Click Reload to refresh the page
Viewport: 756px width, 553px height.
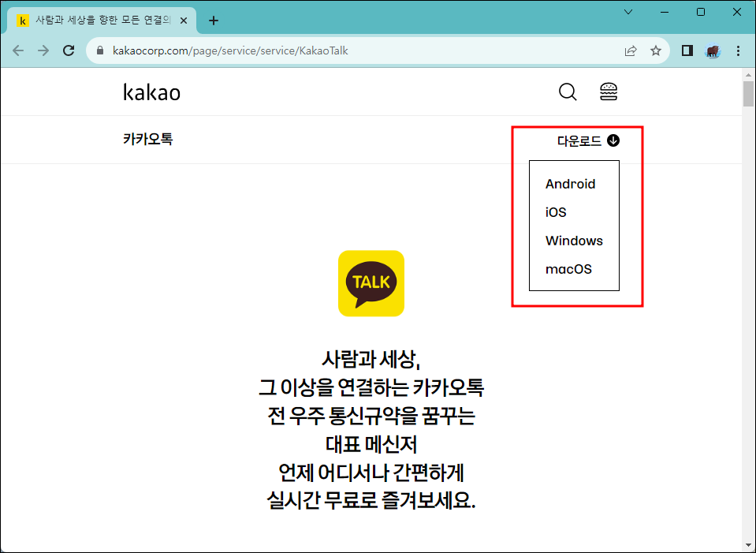point(68,50)
